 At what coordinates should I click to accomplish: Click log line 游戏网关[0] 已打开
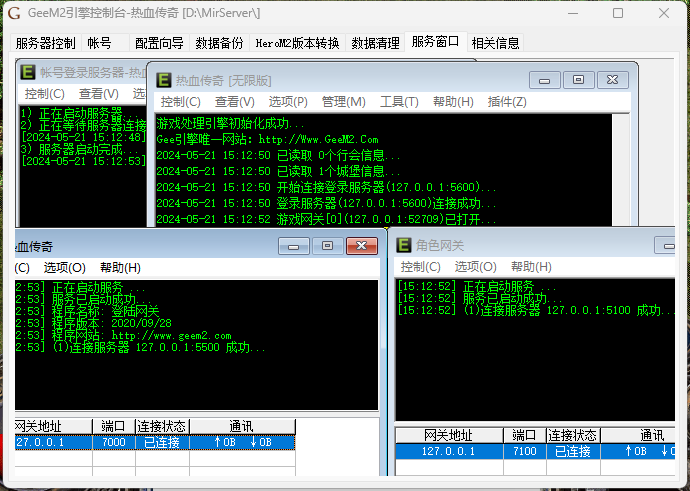[x=326, y=219]
